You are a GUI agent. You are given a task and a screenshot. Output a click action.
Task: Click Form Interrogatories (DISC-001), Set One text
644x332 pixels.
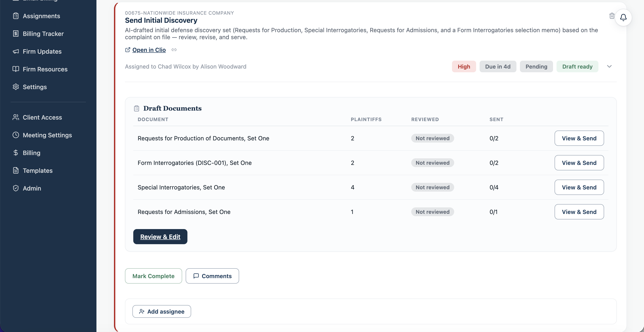194,163
